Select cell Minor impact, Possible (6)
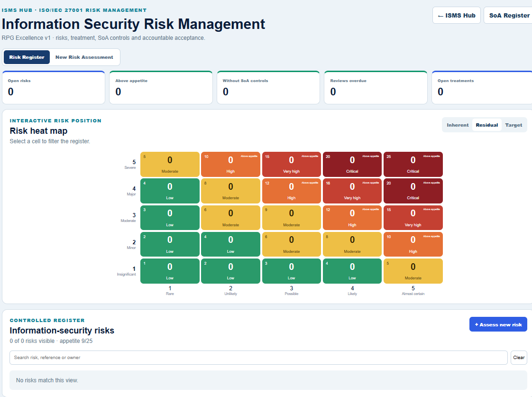 click(292, 244)
